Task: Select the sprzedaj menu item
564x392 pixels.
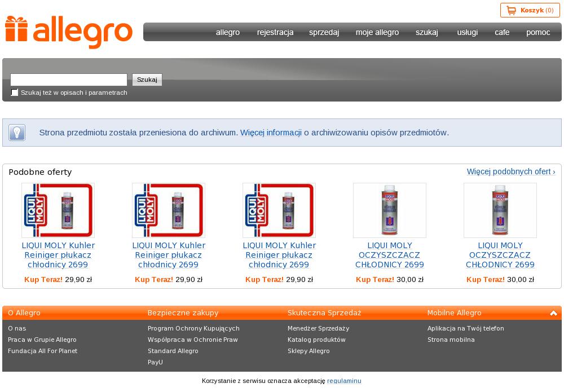Action: (324, 32)
